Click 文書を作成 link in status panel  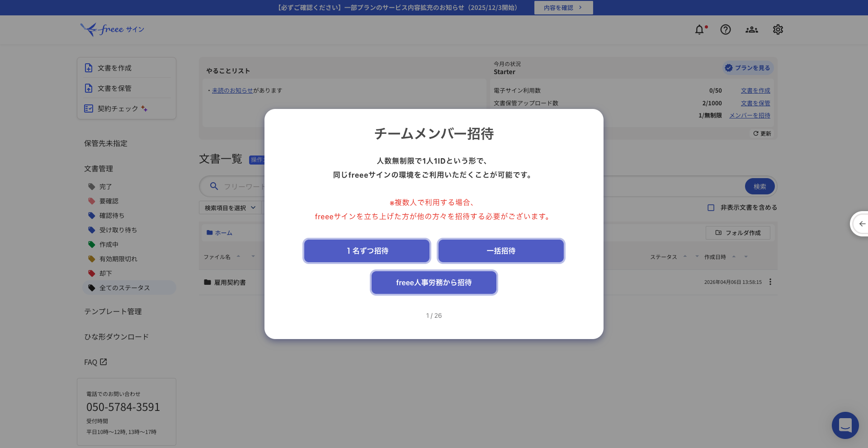click(x=755, y=91)
